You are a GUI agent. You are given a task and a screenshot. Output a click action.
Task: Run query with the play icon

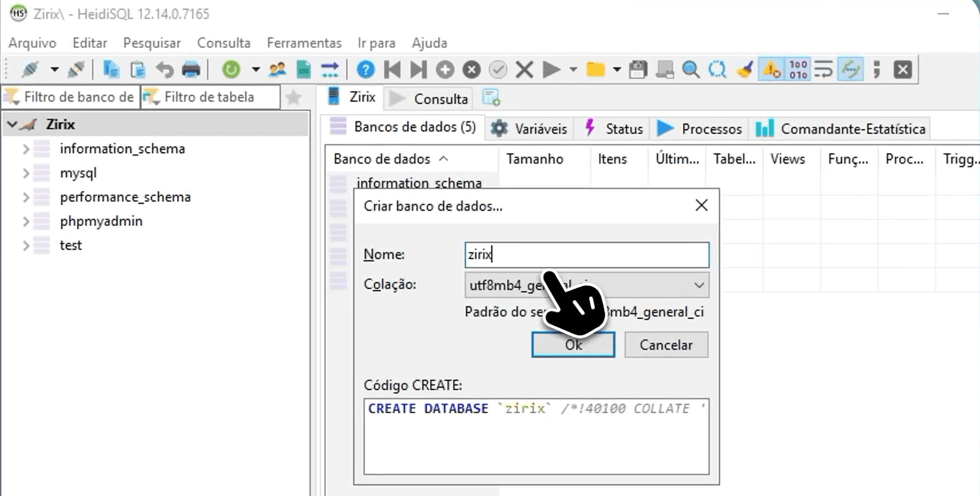(551, 69)
